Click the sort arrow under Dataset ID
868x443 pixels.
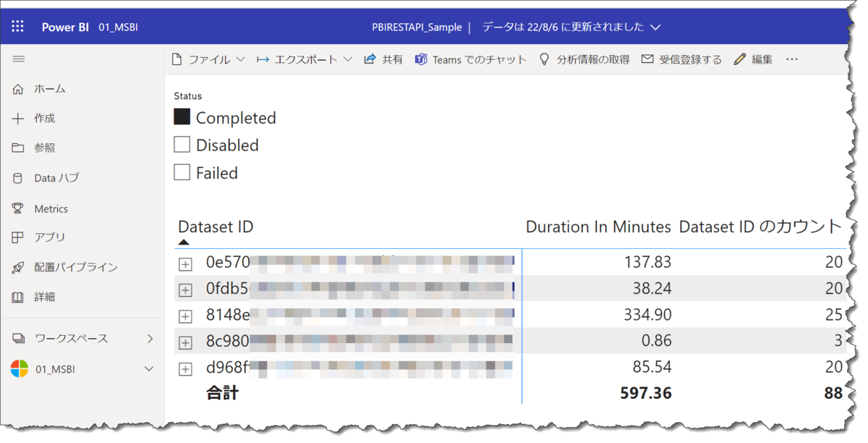point(184,242)
